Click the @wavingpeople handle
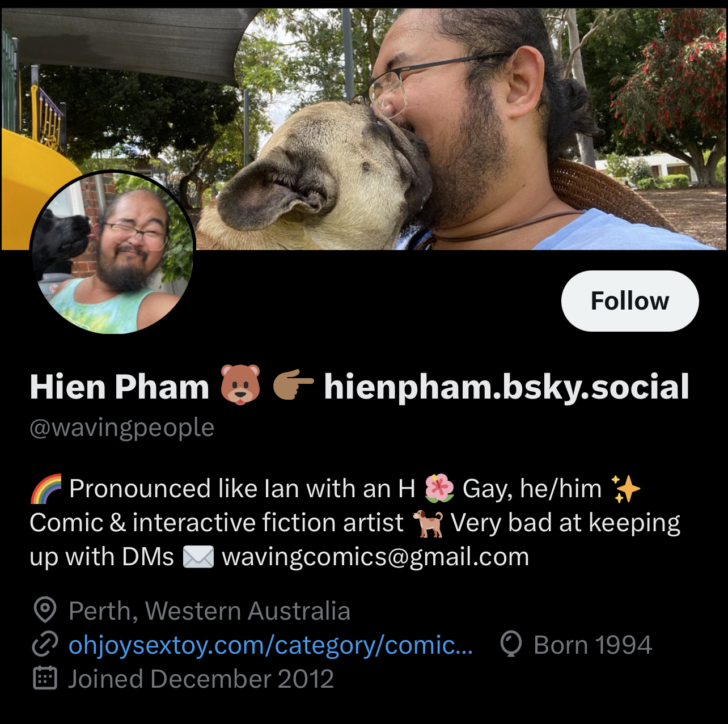 pos(122,428)
